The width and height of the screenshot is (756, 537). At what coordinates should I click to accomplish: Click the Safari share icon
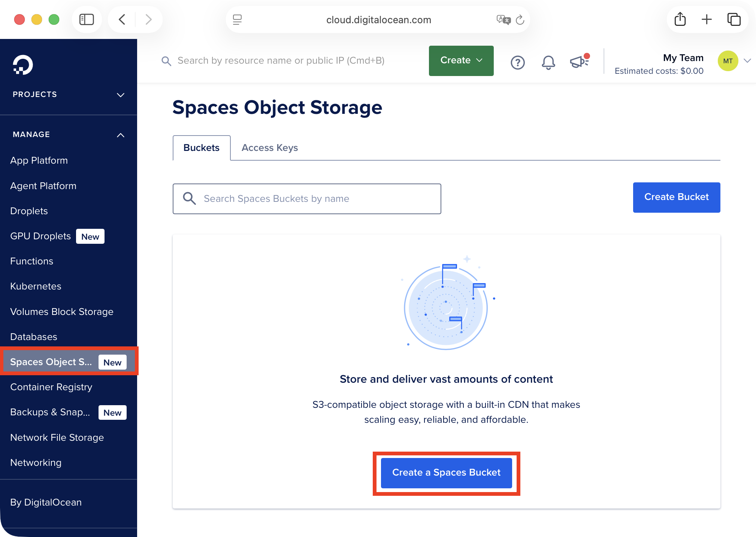click(680, 19)
